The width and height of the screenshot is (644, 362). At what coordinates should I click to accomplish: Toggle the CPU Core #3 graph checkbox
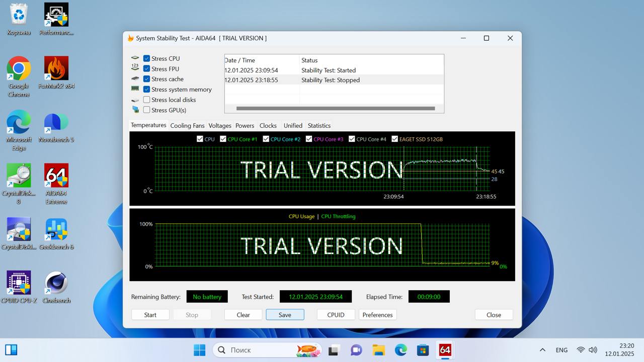coord(309,139)
